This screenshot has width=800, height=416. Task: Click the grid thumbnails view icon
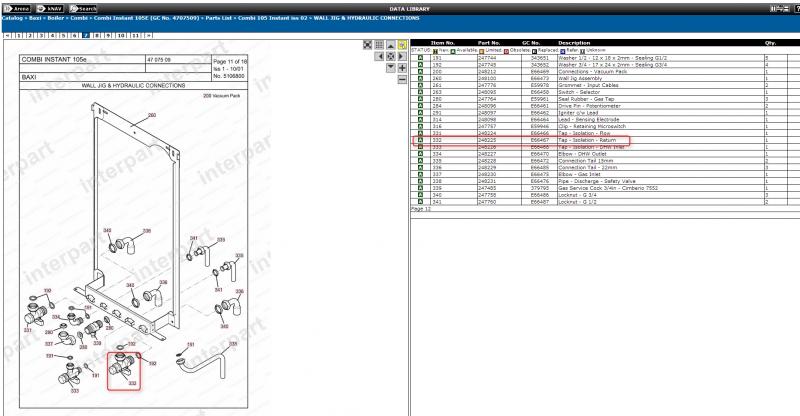pos(379,45)
